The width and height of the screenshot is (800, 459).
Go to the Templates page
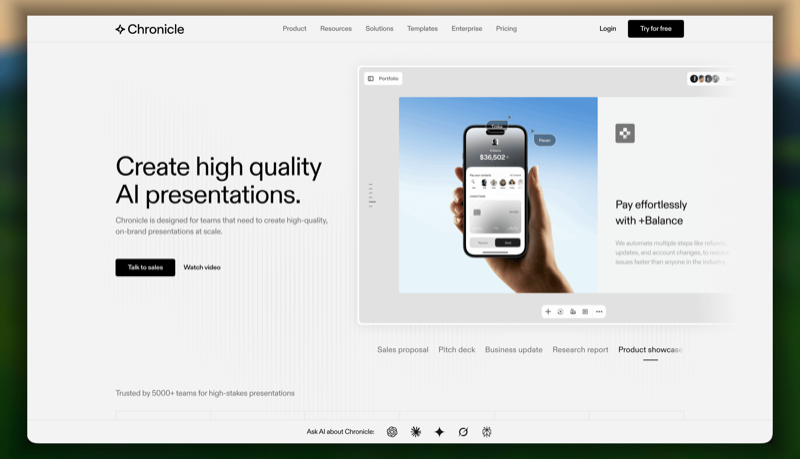[x=422, y=29]
